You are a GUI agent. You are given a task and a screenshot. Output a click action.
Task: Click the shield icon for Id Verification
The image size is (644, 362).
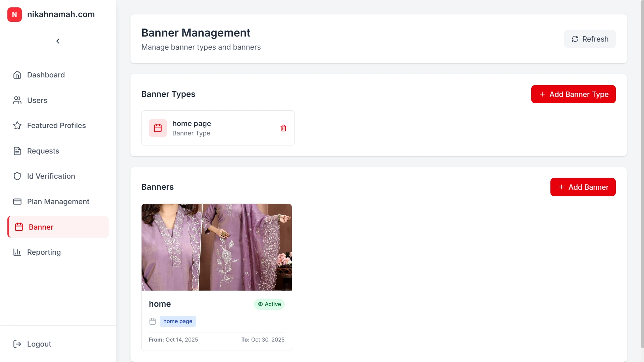(17, 176)
